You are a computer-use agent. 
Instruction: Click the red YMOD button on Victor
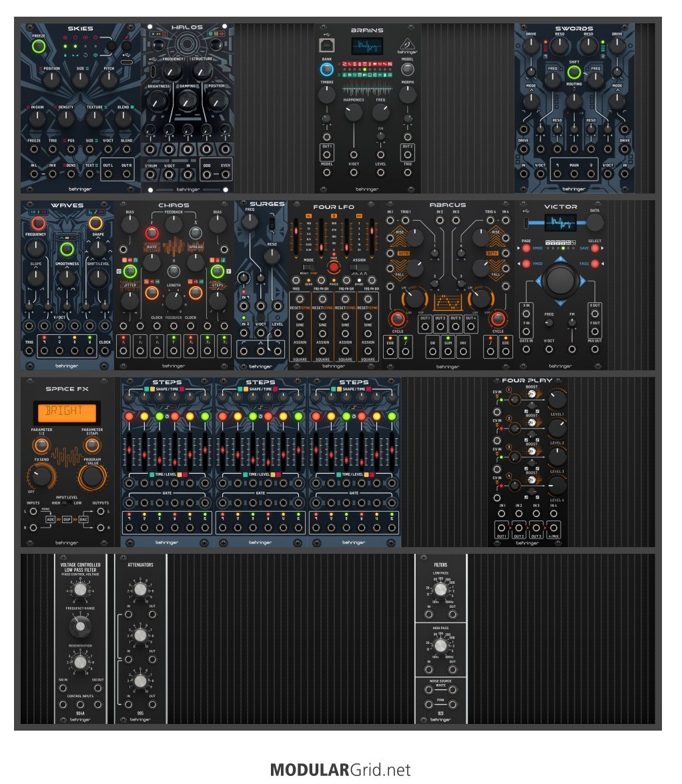526,264
